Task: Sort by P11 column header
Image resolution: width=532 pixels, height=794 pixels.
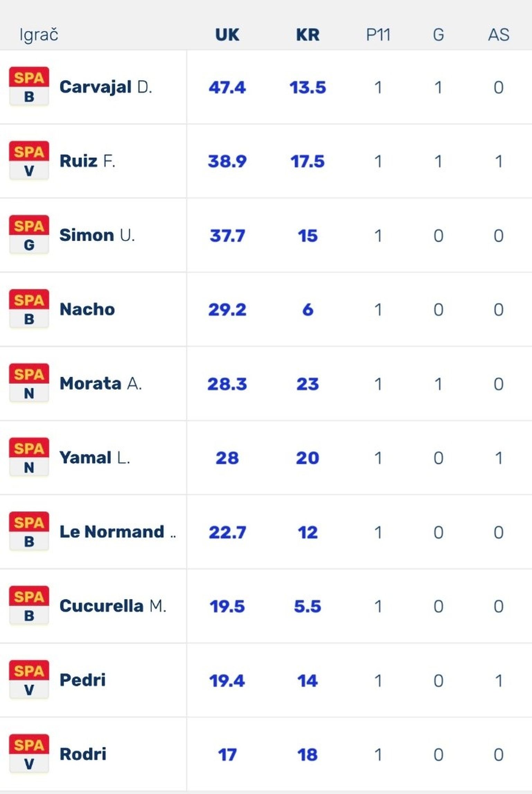Action: pos(378,35)
